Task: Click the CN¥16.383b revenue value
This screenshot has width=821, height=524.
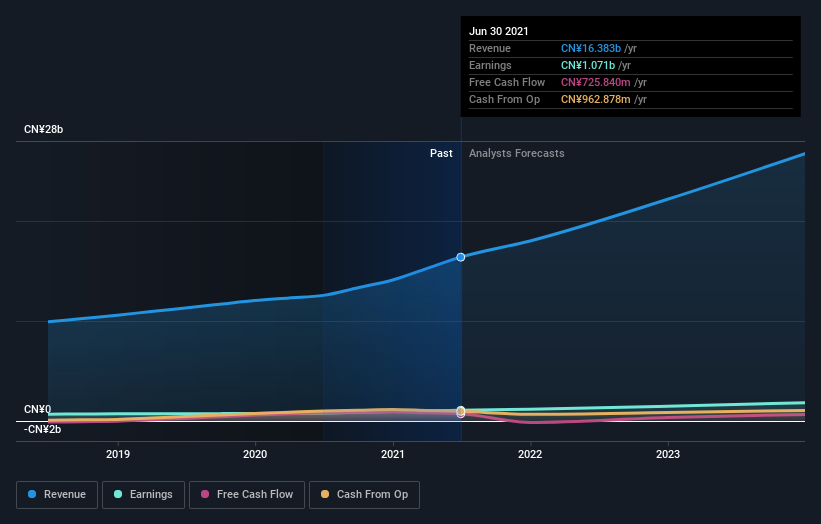Action: tap(591, 48)
